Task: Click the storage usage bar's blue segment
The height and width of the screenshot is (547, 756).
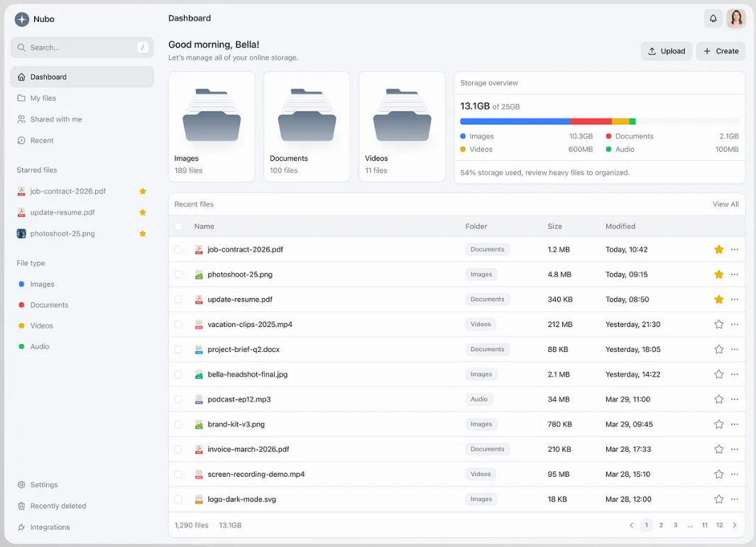Action: point(515,121)
